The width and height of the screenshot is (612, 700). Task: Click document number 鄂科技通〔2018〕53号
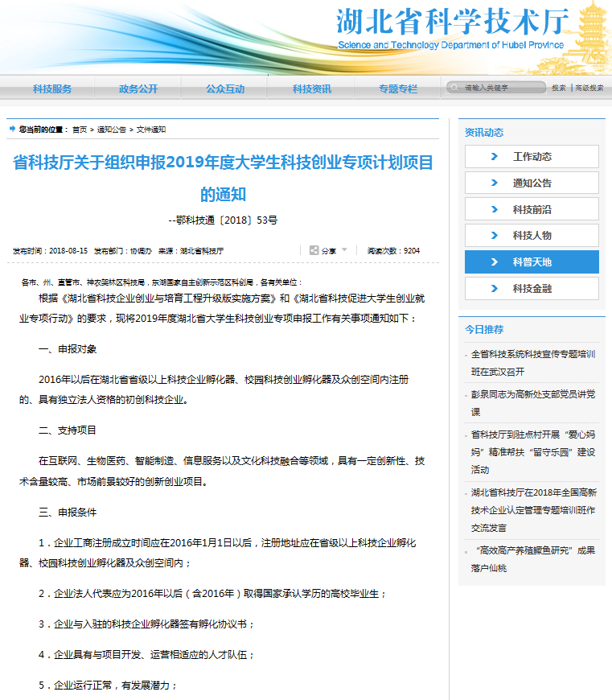pos(223,220)
